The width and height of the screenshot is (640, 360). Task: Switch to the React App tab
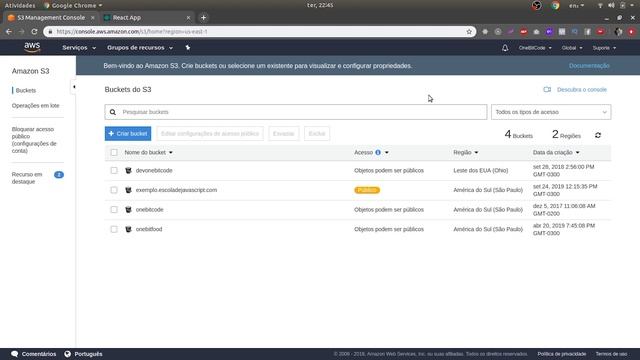[x=146, y=18]
